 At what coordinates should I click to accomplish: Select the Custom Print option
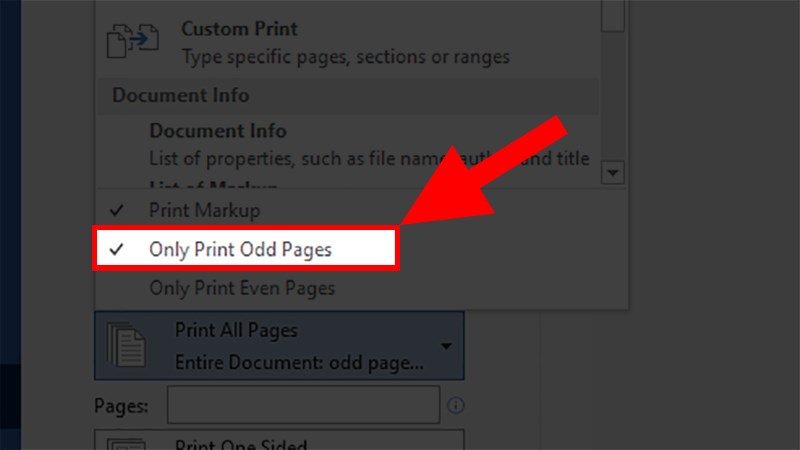coord(345,42)
